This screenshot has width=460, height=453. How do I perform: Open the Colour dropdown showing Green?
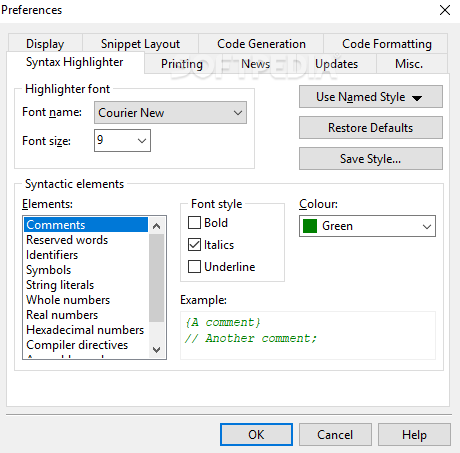tap(367, 226)
